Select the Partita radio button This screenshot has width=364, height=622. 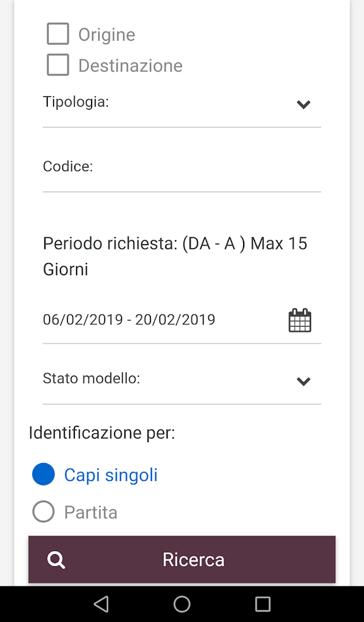coord(43,511)
